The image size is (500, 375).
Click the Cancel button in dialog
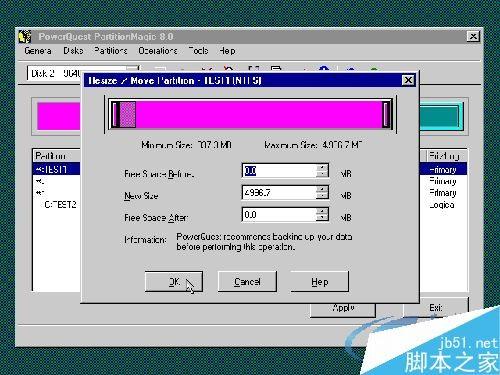point(247,282)
